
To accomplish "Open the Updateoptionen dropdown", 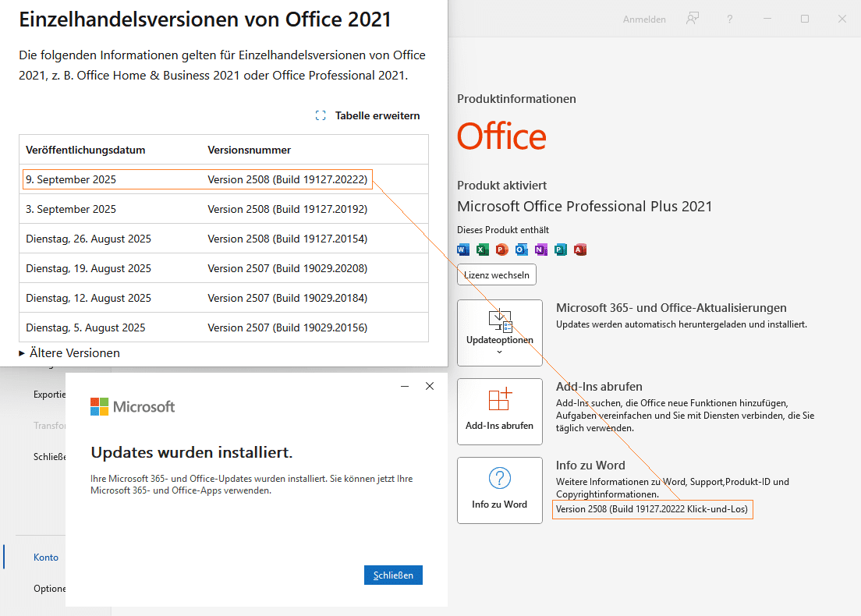I will coord(499,333).
